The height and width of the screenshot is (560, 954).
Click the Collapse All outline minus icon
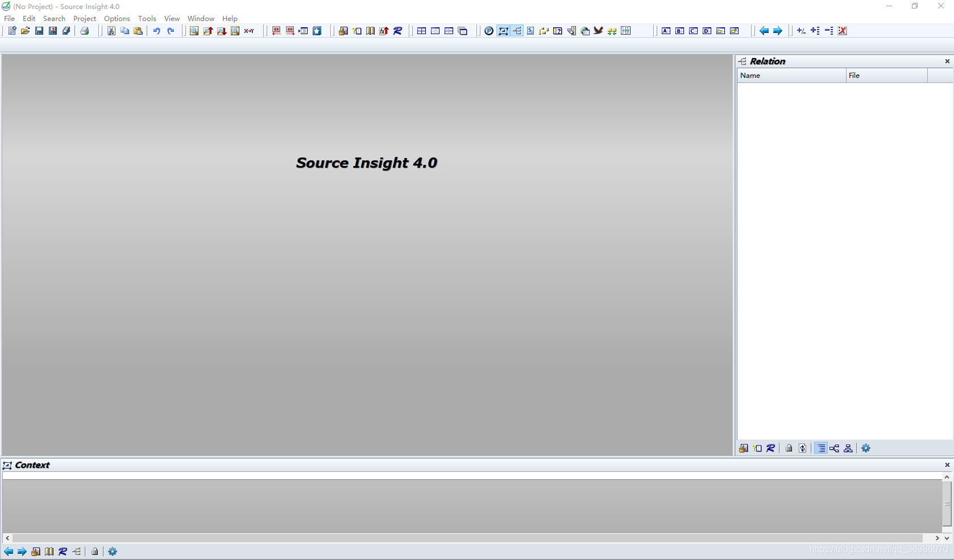[x=829, y=31]
